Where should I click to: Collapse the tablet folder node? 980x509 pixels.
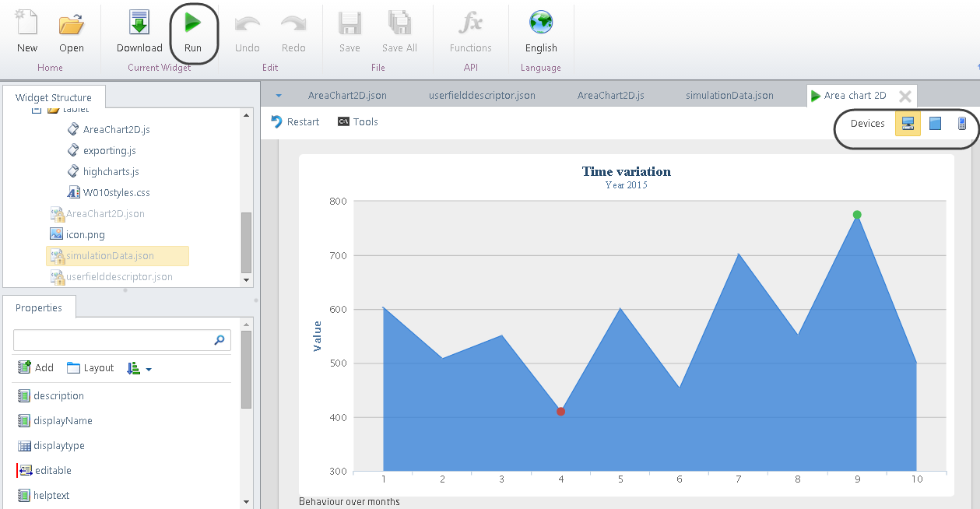pyautogui.click(x=36, y=111)
